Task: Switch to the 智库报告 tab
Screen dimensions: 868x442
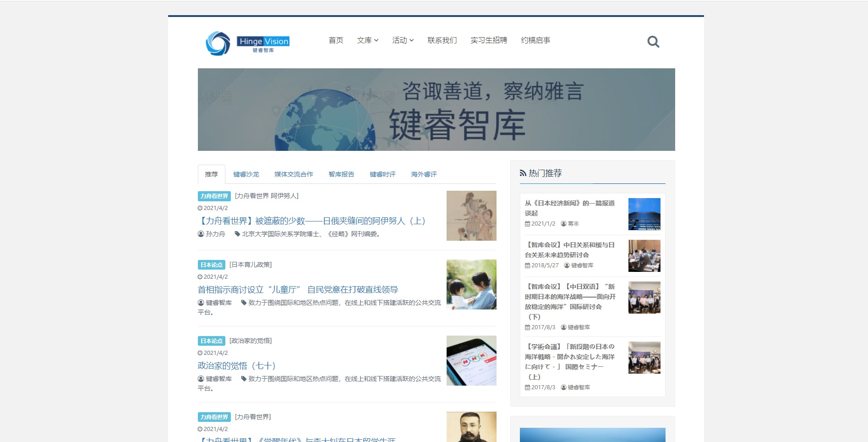Action: [341, 174]
